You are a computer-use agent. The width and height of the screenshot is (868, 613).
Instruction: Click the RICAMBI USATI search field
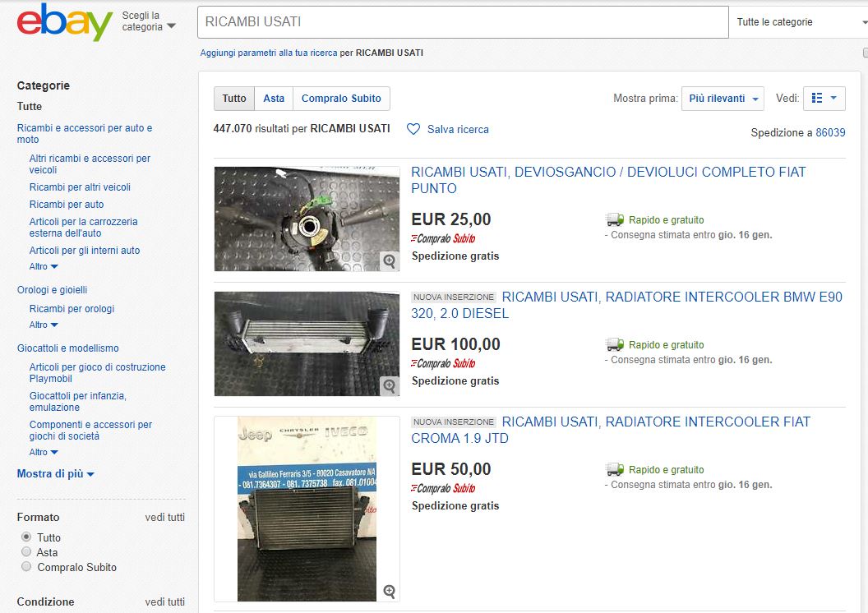(463, 22)
